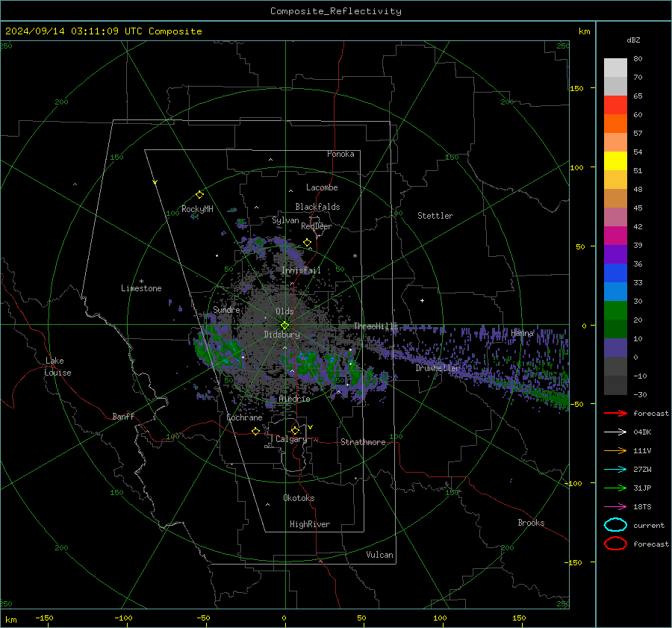Image resolution: width=672 pixels, height=628 pixels.
Task: Click the Innisfail town label
Action: click(x=301, y=270)
